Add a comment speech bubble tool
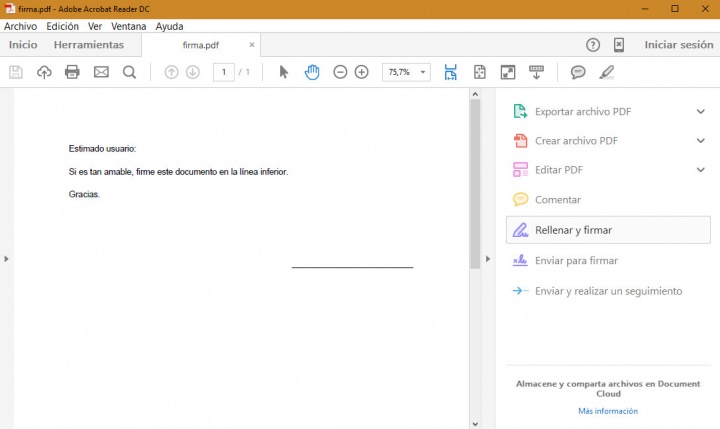Viewport: 720px width, 429px height. [578, 72]
